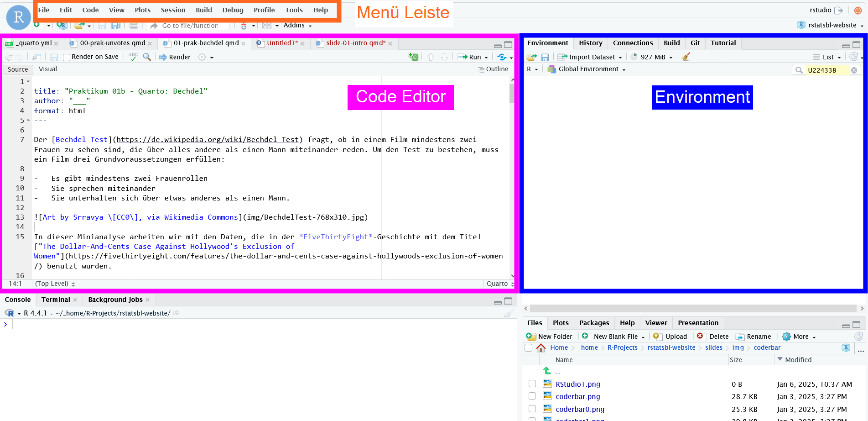
Task: Click the insert code chunk icon
Action: click(x=413, y=57)
